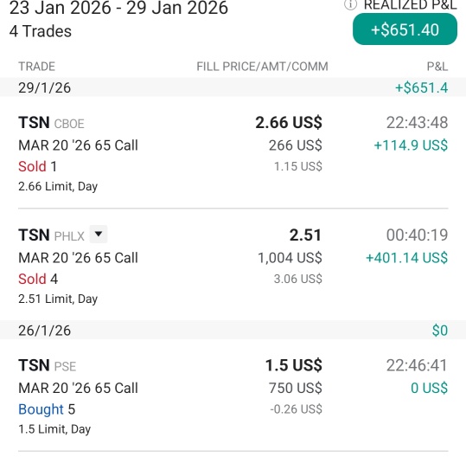Viewport: 466px width, 476px height.
Task: Tap the +$651.40 realized P&L badge
Action: tap(405, 29)
